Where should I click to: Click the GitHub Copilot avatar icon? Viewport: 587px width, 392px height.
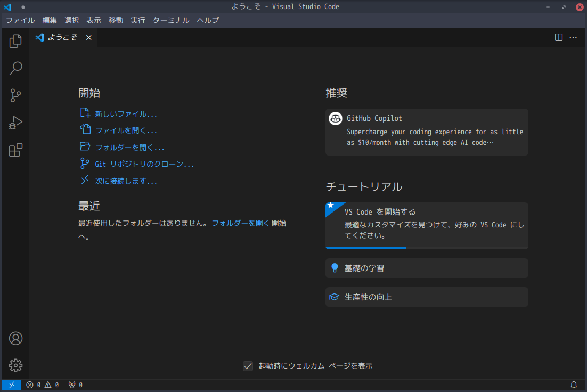[336, 118]
